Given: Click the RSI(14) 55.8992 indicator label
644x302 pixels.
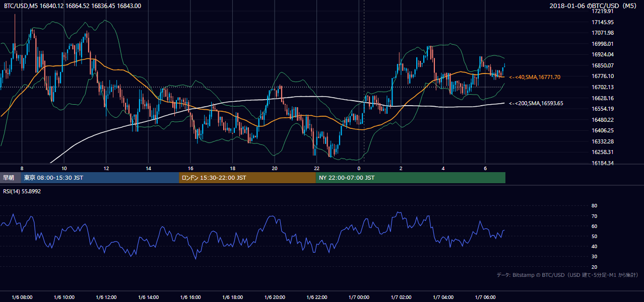Looking at the screenshot, I should click(x=22, y=191).
